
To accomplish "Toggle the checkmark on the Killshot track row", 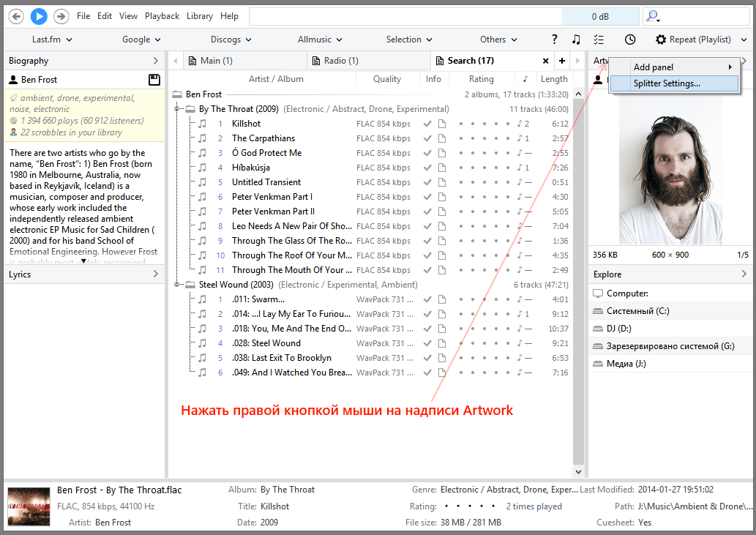I will 427,124.
